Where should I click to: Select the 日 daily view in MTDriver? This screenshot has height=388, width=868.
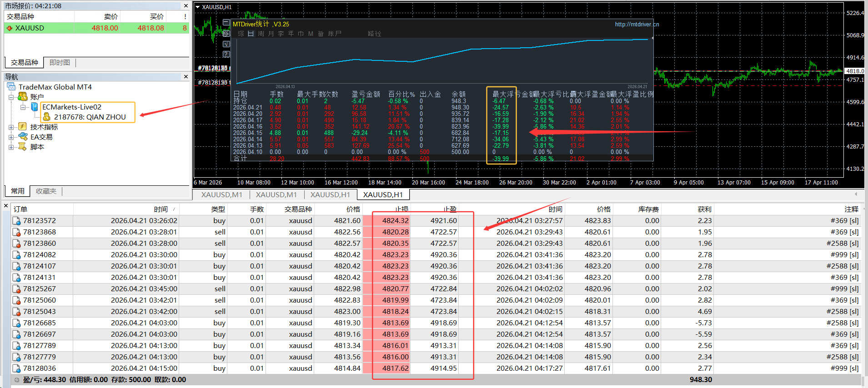pos(251,34)
